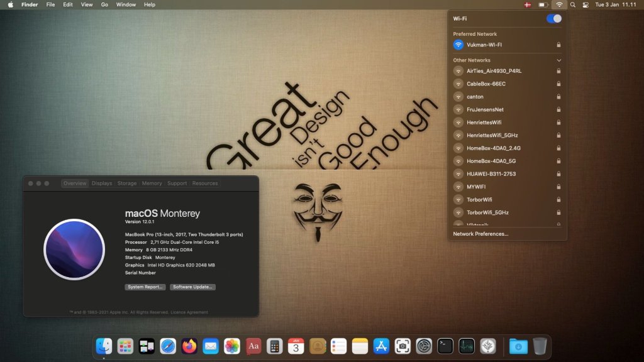Open the Apple menu

tap(10, 4)
